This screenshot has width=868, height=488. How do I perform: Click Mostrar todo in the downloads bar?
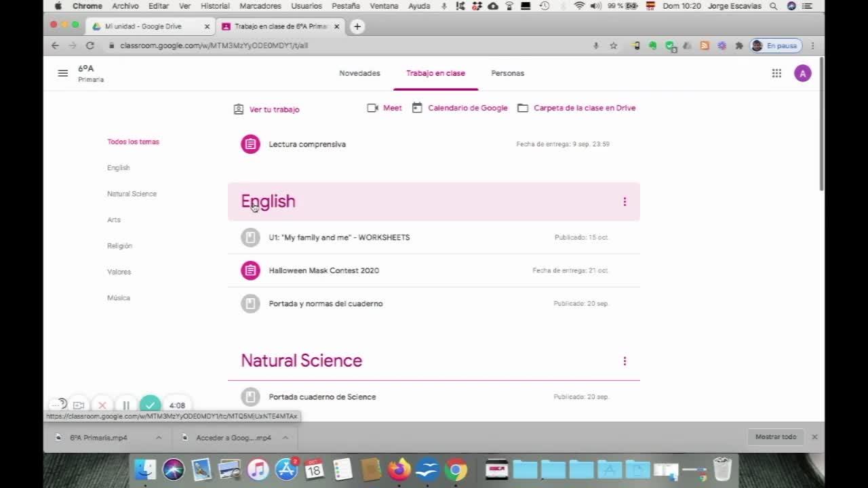(x=776, y=437)
